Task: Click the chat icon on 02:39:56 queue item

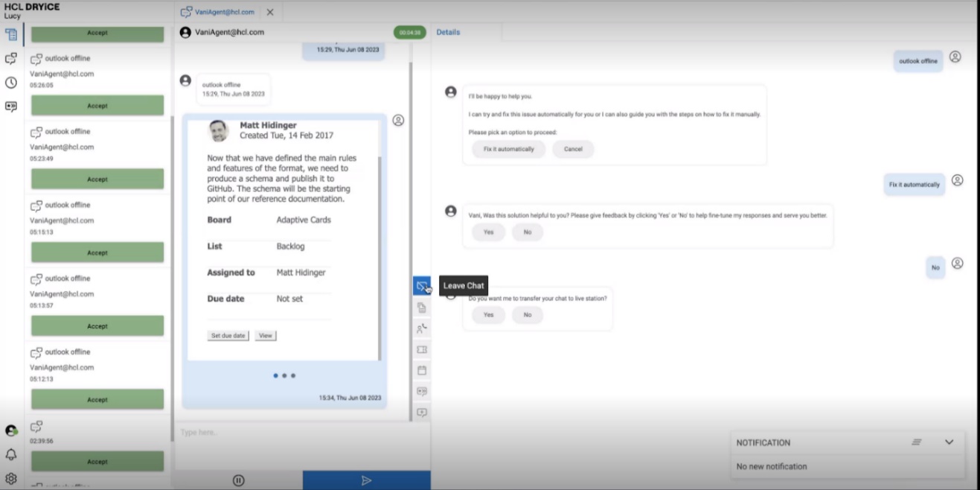Action: [x=36, y=427]
